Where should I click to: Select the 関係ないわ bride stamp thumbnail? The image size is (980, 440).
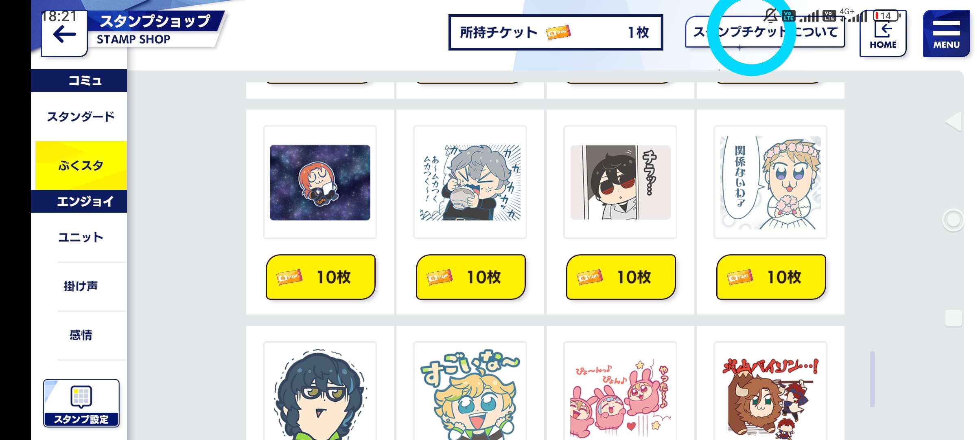770,182
